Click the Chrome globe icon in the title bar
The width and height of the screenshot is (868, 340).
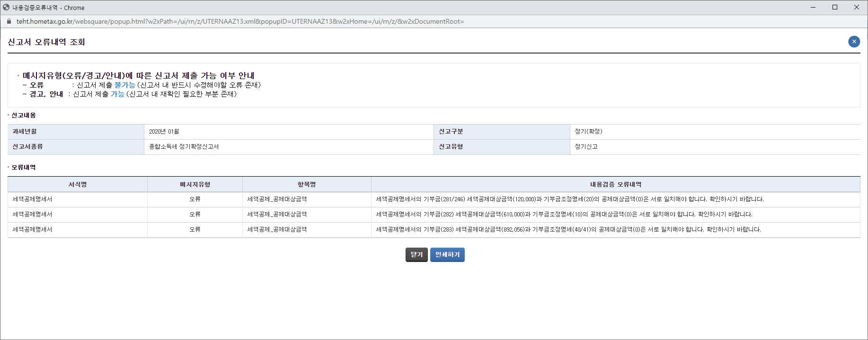coord(6,8)
